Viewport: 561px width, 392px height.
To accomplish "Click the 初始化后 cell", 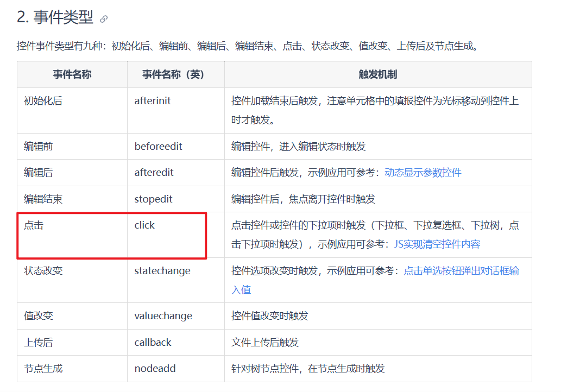I will (x=72, y=111).
